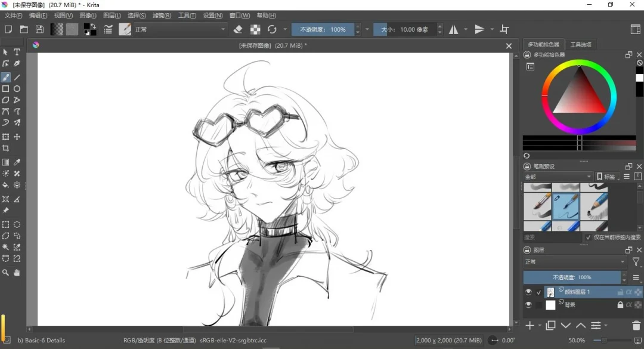
Task: Activate the Crop tool
Action: [x=6, y=148]
